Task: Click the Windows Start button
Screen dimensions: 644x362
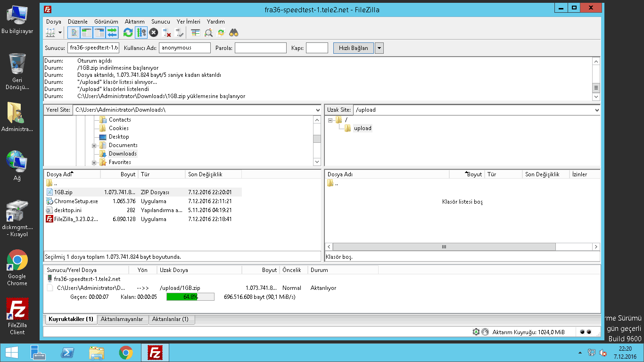Action: (11, 353)
